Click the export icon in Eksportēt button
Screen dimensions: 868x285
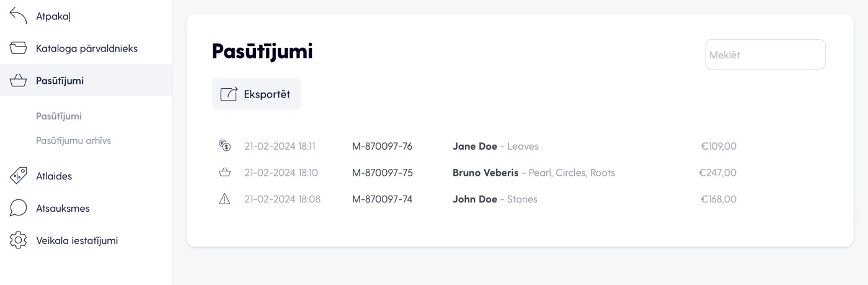229,94
